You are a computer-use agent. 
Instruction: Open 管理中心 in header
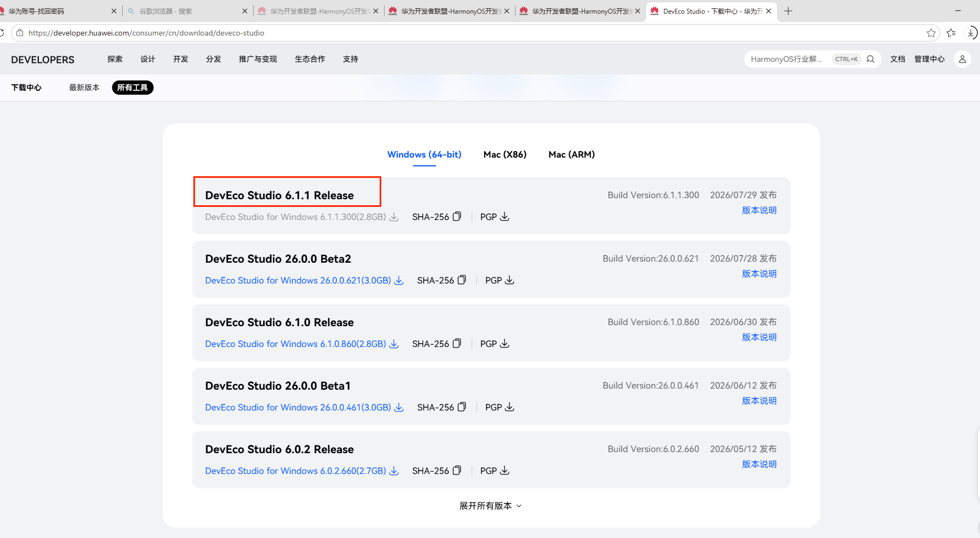coord(930,59)
